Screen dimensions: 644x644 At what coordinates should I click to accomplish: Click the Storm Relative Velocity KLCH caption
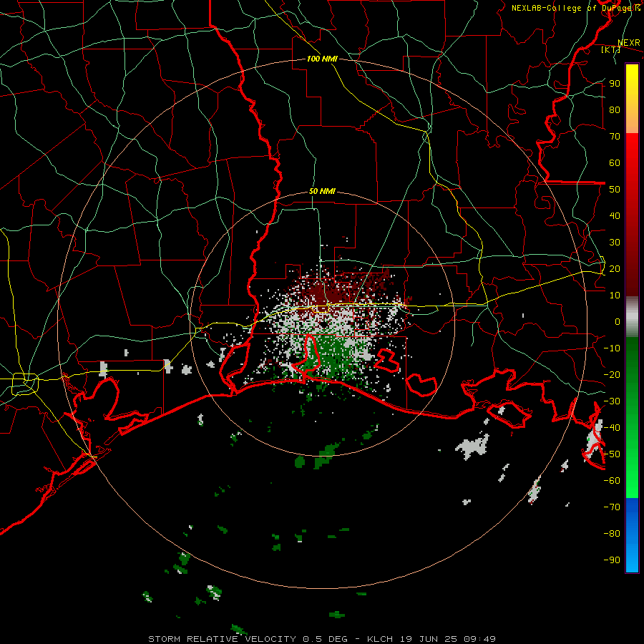point(322,639)
